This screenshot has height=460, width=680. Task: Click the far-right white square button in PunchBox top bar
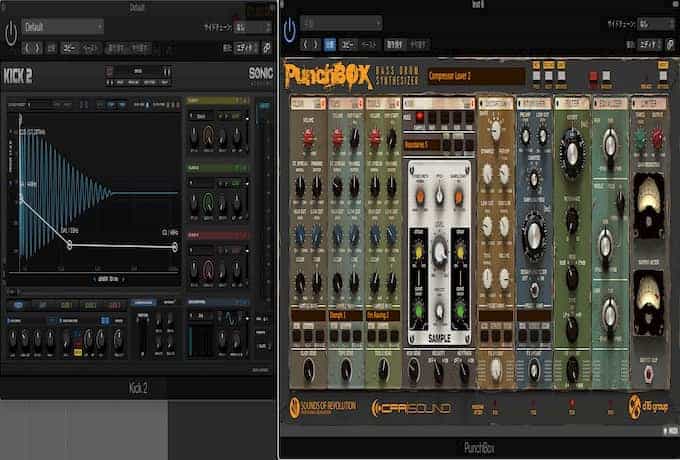click(x=663, y=75)
